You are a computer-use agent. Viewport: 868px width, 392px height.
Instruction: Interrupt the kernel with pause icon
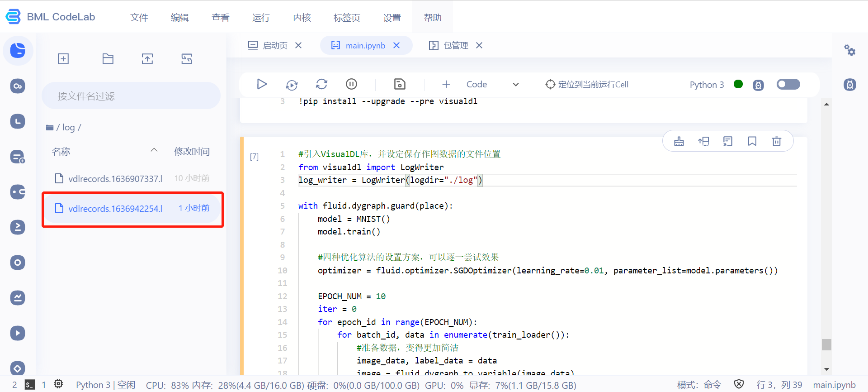(351, 84)
